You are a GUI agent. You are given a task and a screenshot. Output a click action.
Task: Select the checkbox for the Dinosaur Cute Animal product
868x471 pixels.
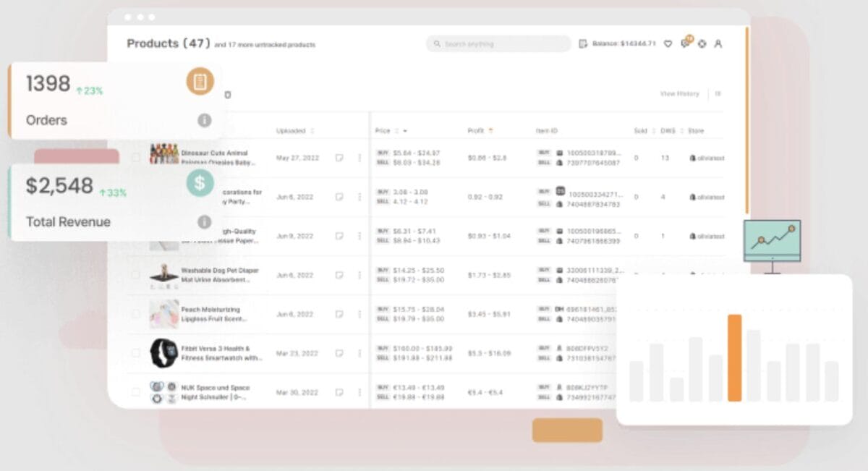135,157
